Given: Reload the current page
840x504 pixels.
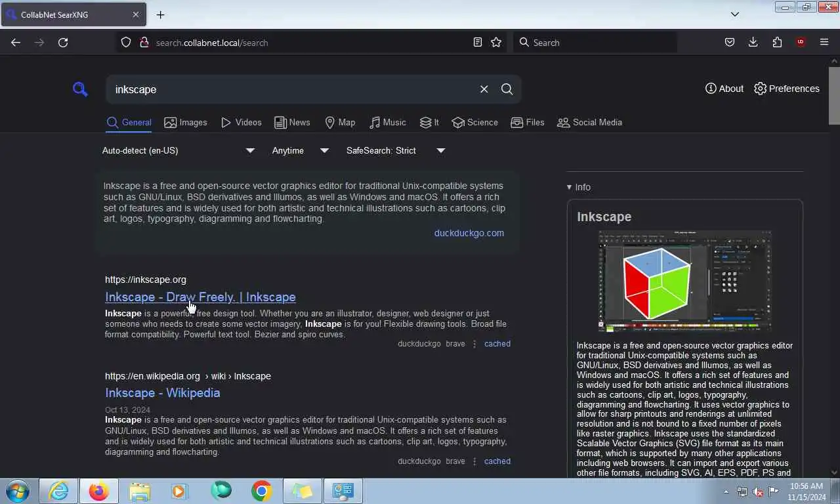Looking at the screenshot, I should pos(63,42).
